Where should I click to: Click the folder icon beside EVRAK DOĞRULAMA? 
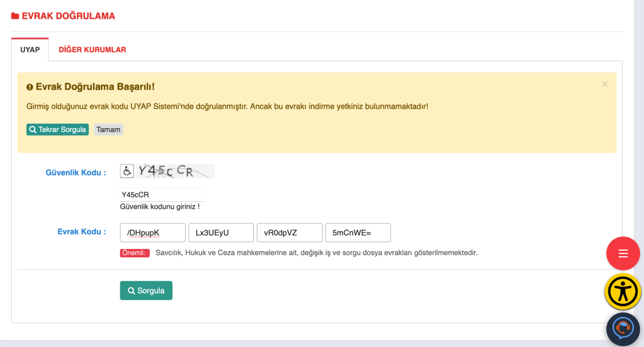pyautogui.click(x=15, y=16)
